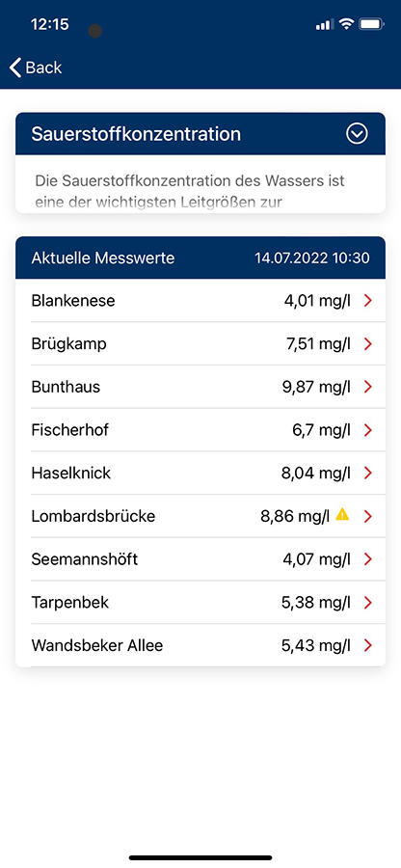Image resolution: width=401 pixels, height=868 pixels.
Task: Select the 9,87 mg/l Bunthaus value
Action: click(x=316, y=387)
